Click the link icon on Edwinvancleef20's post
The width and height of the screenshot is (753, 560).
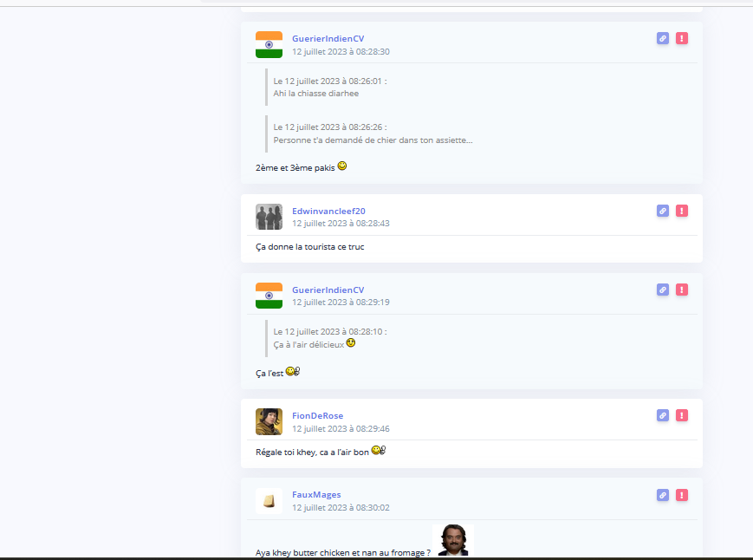(x=663, y=211)
